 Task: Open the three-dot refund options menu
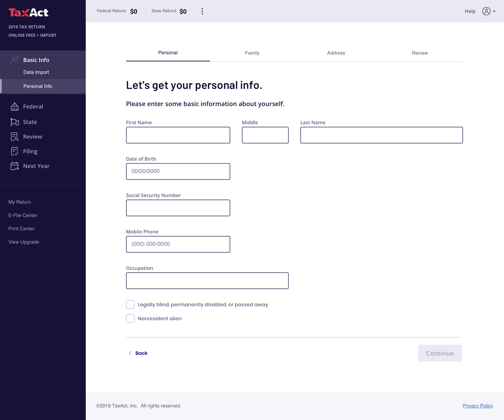click(202, 11)
